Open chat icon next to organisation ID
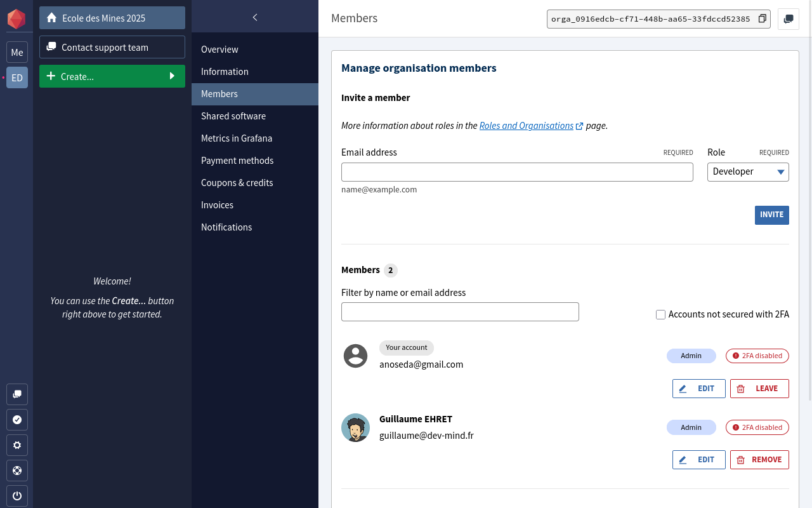 coord(789,19)
